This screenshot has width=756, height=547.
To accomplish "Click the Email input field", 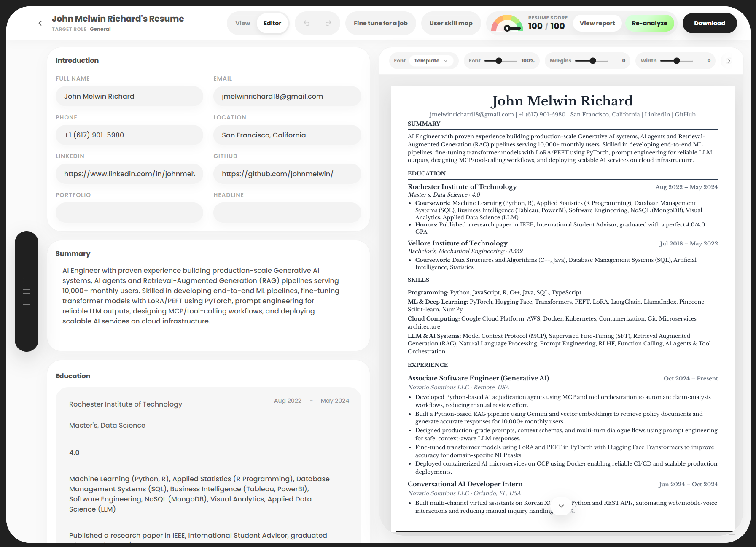I will click(x=287, y=96).
